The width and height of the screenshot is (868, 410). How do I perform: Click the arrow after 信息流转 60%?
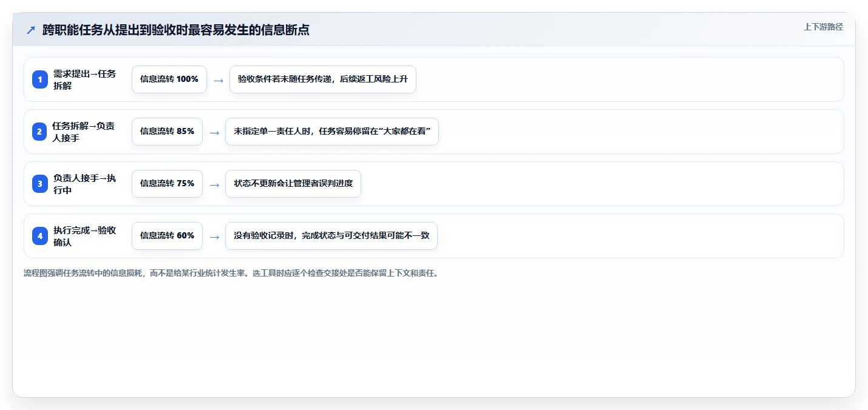(214, 237)
